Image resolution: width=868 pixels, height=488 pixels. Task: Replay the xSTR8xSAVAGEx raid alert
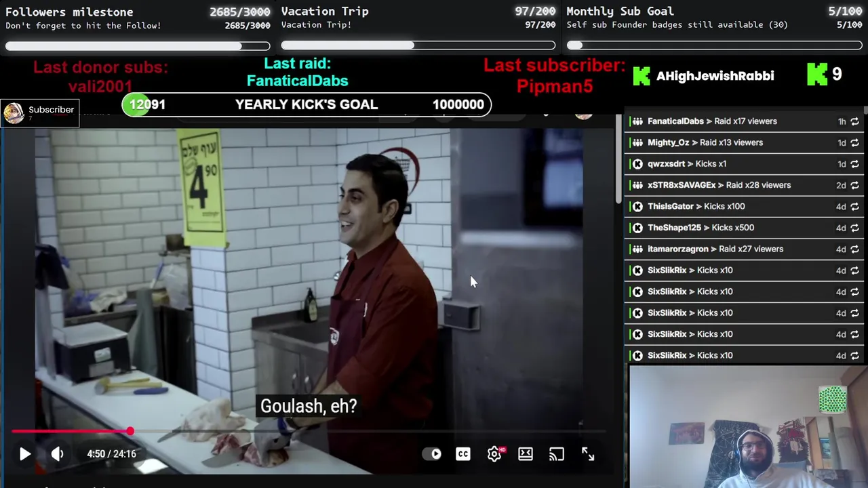(x=854, y=185)
